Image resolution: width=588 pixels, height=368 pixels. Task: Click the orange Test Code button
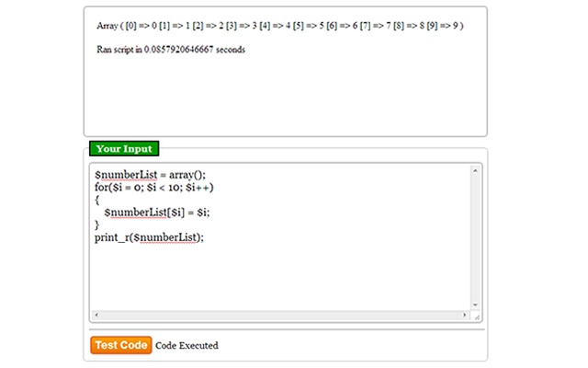click(120, 345)
